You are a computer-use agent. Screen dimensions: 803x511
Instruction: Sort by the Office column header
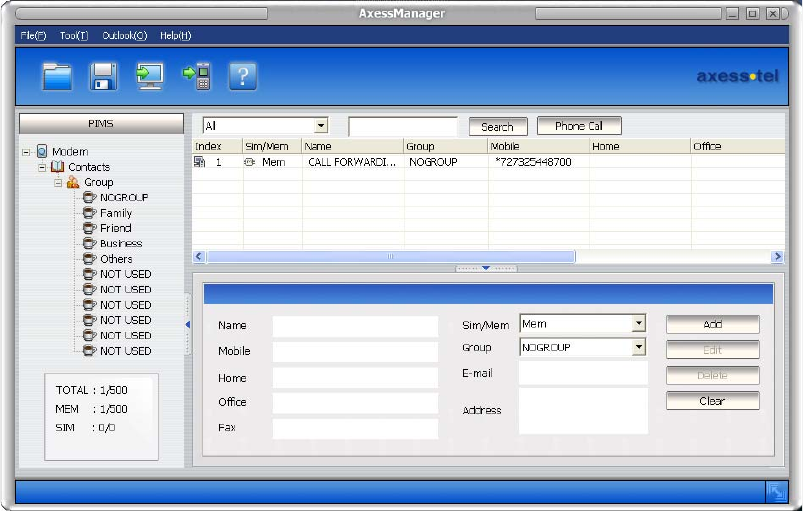point(737,146)
